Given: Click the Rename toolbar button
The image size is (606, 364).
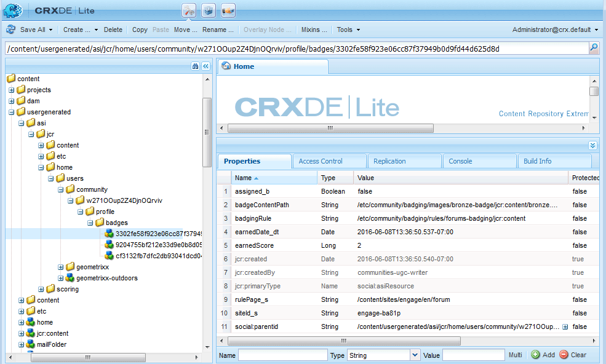Looking at the screenshot, I should [x=218, y=30].
